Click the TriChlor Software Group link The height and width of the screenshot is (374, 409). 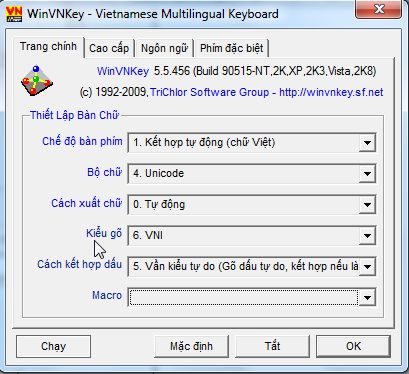tap(209, 92)
